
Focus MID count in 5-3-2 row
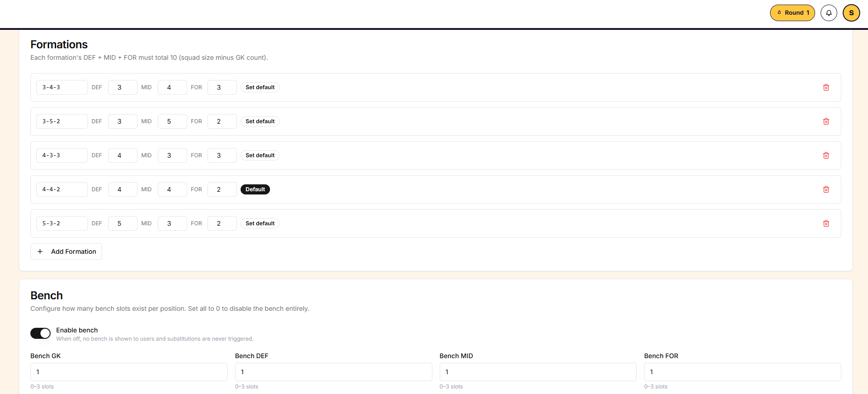172,223
